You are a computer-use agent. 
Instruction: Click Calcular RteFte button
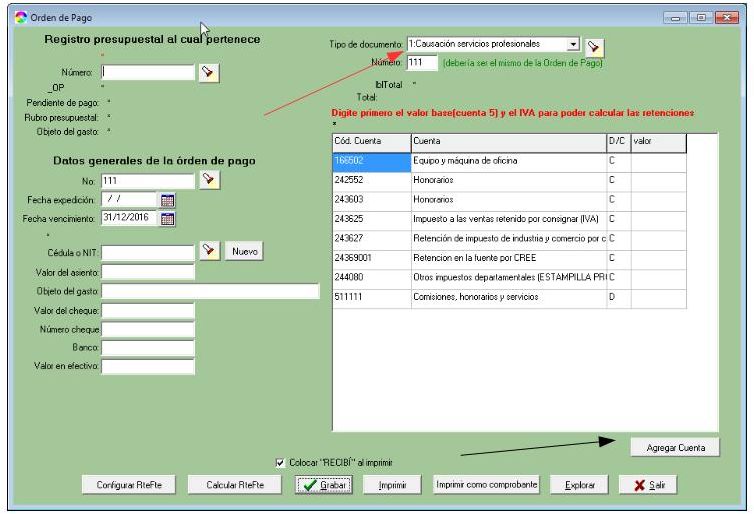tap(235, 485)
